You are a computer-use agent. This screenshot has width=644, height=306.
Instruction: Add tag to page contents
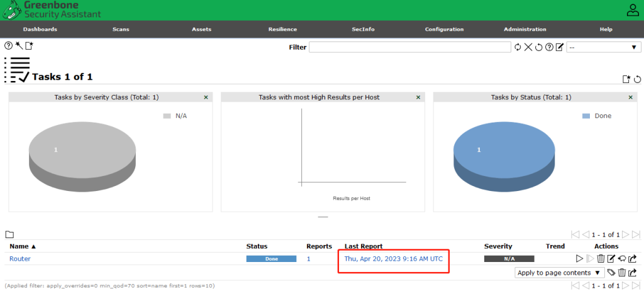pos(611,273)
